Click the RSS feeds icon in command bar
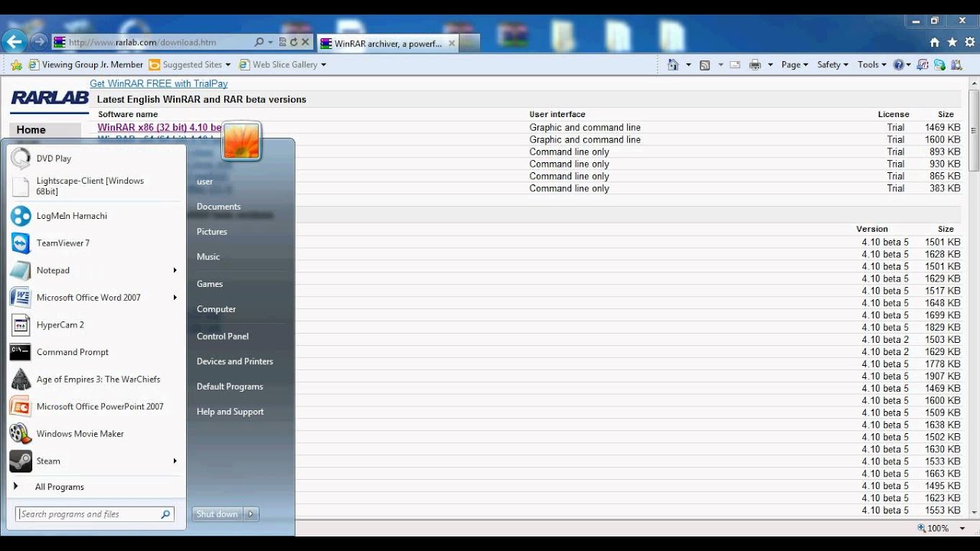The height and width of the screenshot is (551, 980). [x=705, y=65]
